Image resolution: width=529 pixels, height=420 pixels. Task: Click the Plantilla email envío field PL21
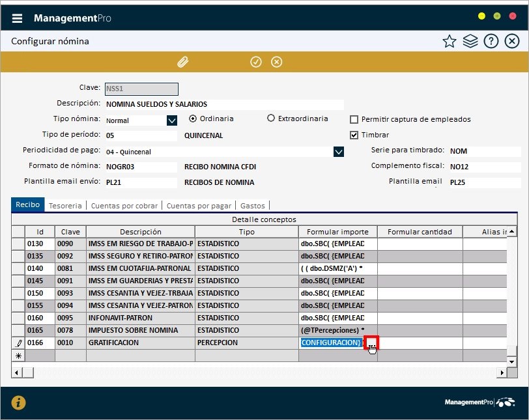coord(141,183)
